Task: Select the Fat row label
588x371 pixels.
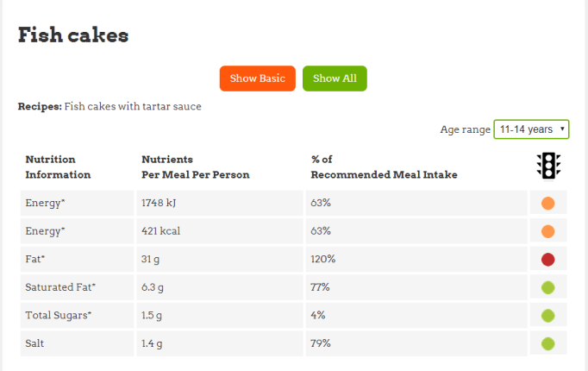Action: 36,259
